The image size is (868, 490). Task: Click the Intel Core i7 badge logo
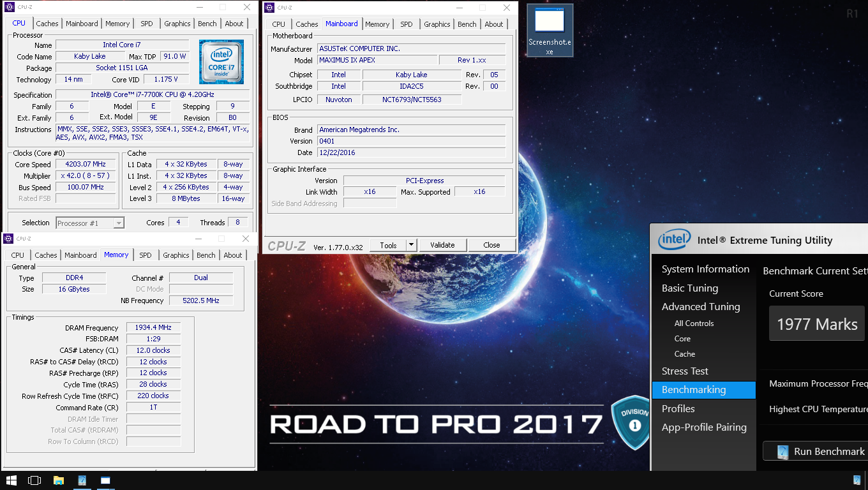tap(221, 62)
